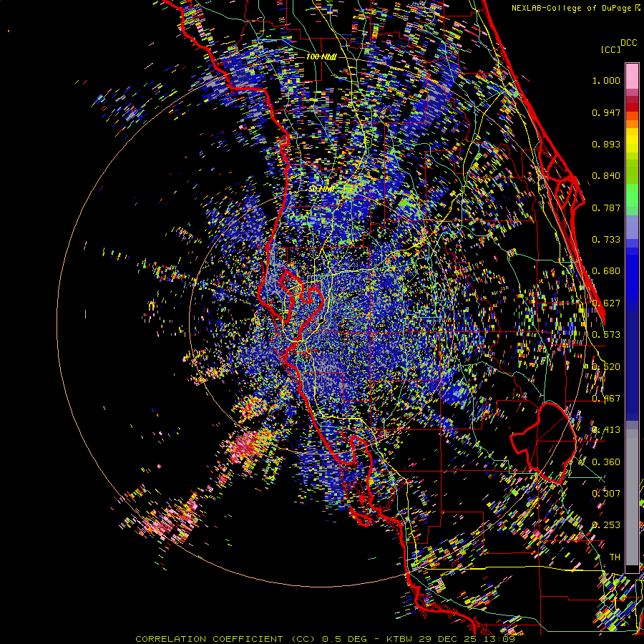
Task: Select the 1.000 scale value
Action: pyautogui.click(x=606, y=80)
